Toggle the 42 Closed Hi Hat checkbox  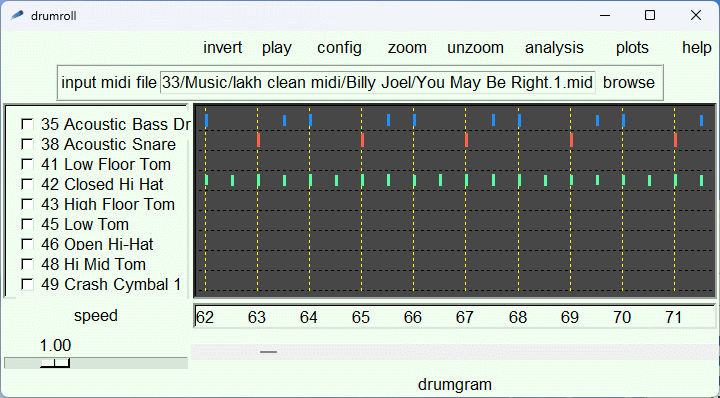tap(28, 184)
